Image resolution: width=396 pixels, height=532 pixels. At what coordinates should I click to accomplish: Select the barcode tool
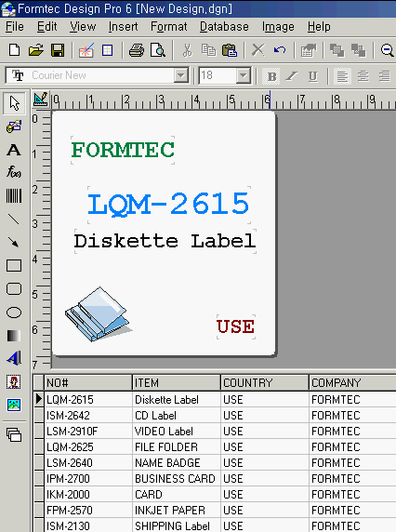(x=14, y=195)
